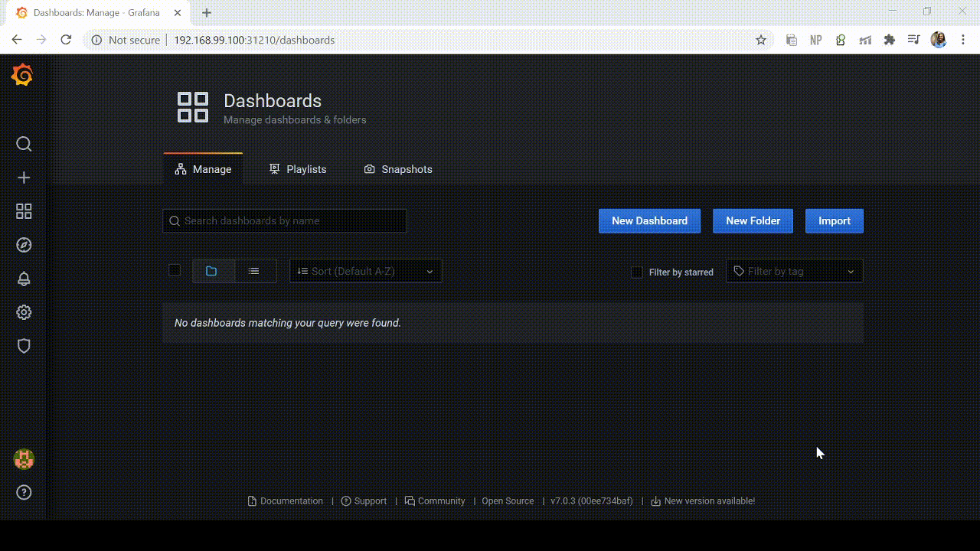980x551 pixels.
Task: Click the New Folder button
Action: 753,220
